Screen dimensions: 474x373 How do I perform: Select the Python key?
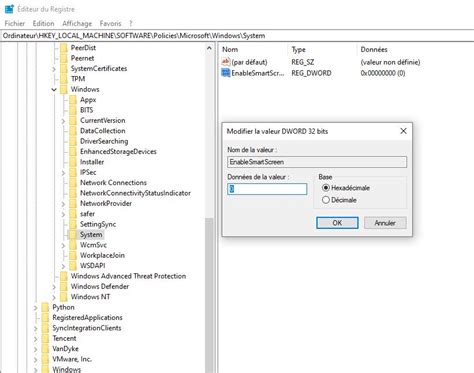pos(63,307)
